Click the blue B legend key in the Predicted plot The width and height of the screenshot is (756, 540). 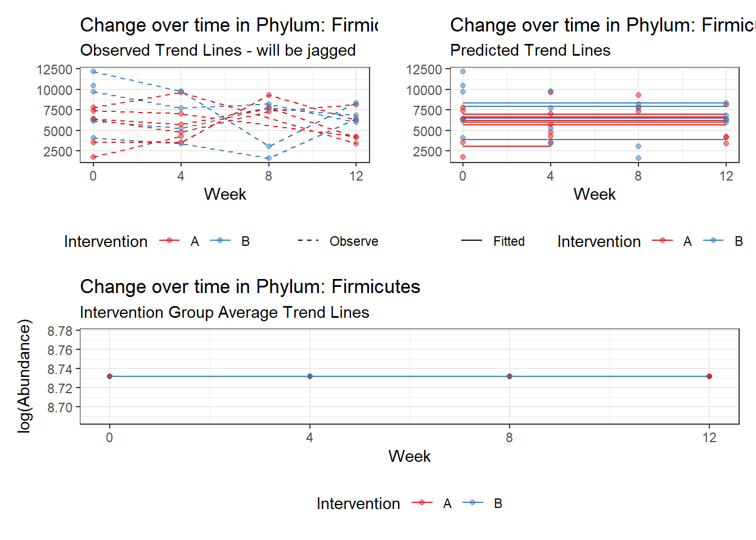pos(713,241)
